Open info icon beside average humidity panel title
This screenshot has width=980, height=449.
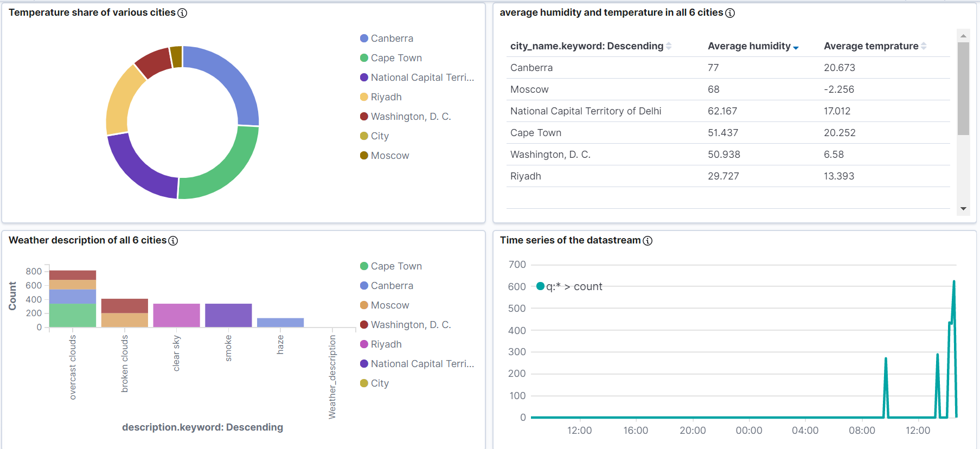click(730, 13)
